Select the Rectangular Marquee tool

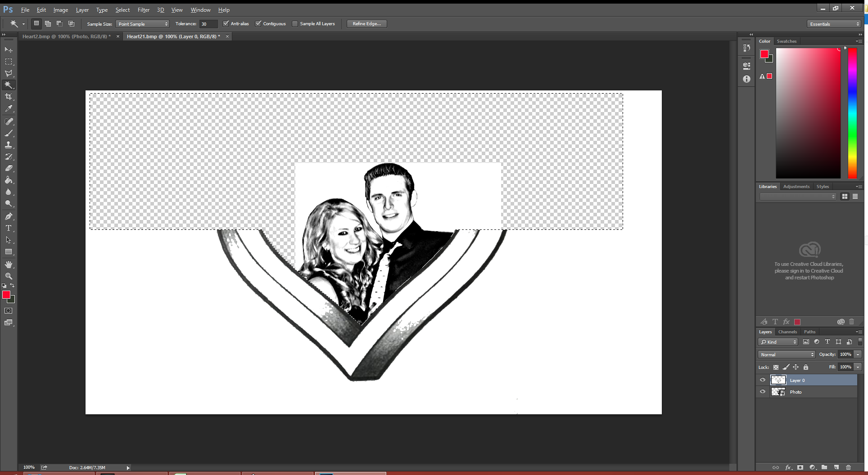coord(9,62)
